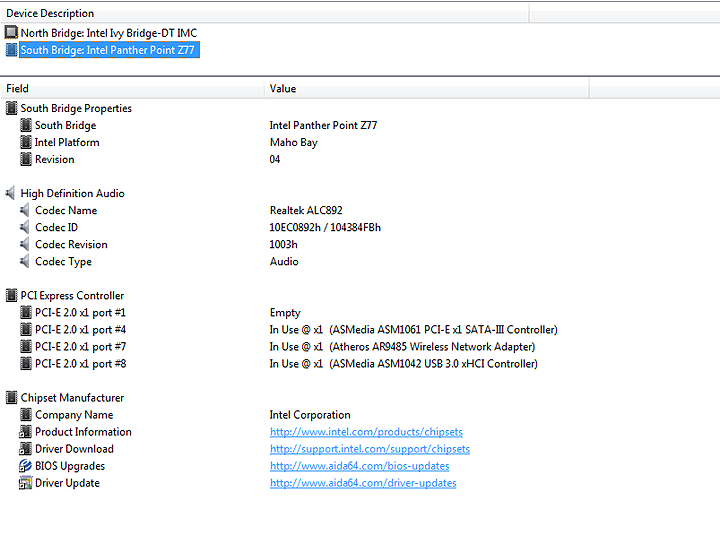
Task: Open the aida64.com driver-updates link
Action: (x=363, y=483)
